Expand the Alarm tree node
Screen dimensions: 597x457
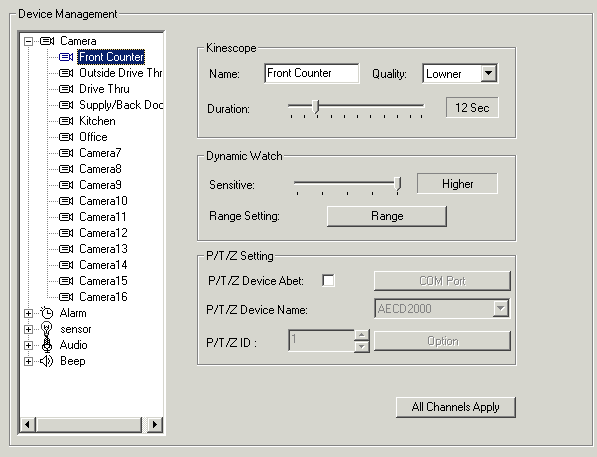(x=29, y=313)
